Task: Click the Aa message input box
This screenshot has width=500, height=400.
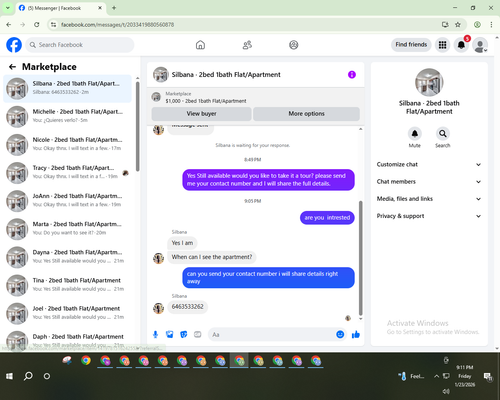Action: pos(272,334)
